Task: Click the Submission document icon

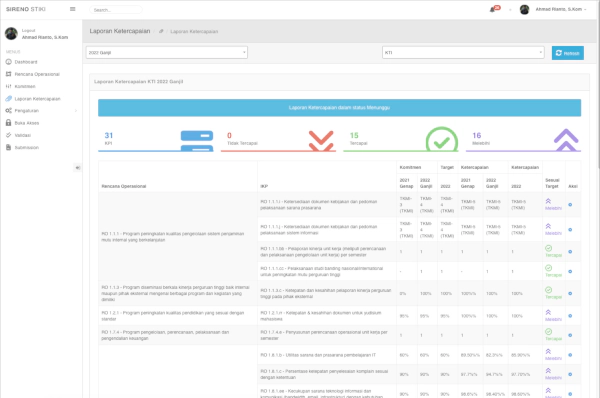Action: (8, 147)
